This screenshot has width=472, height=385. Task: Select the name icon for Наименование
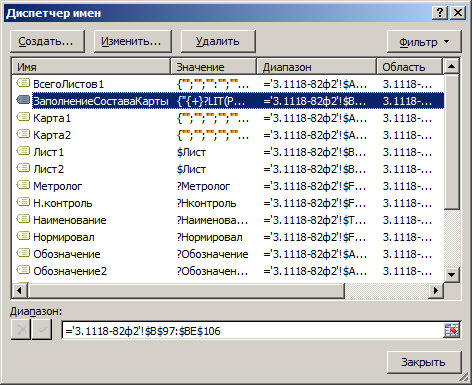point(23,219)
